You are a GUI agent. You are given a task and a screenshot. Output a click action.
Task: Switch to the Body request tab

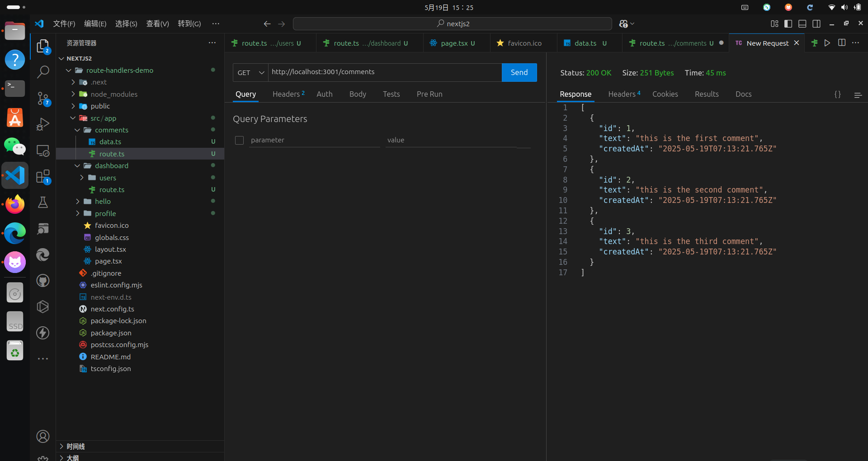point(357,94)
